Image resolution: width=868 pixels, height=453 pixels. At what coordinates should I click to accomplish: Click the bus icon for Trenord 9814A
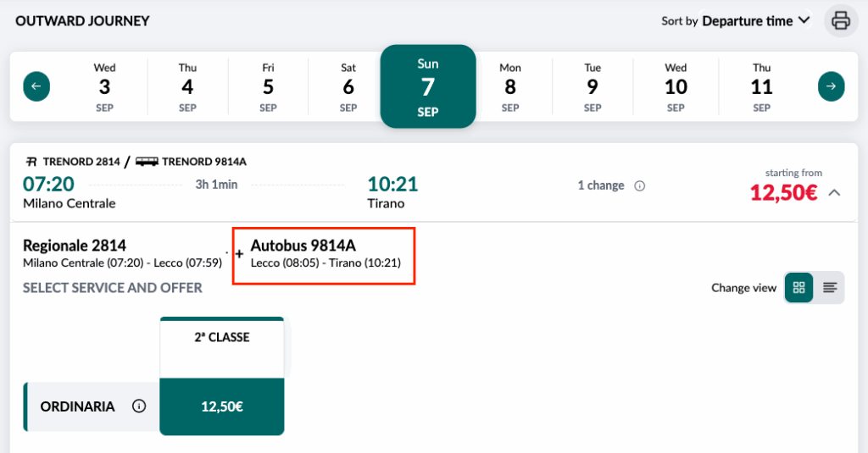147,162
